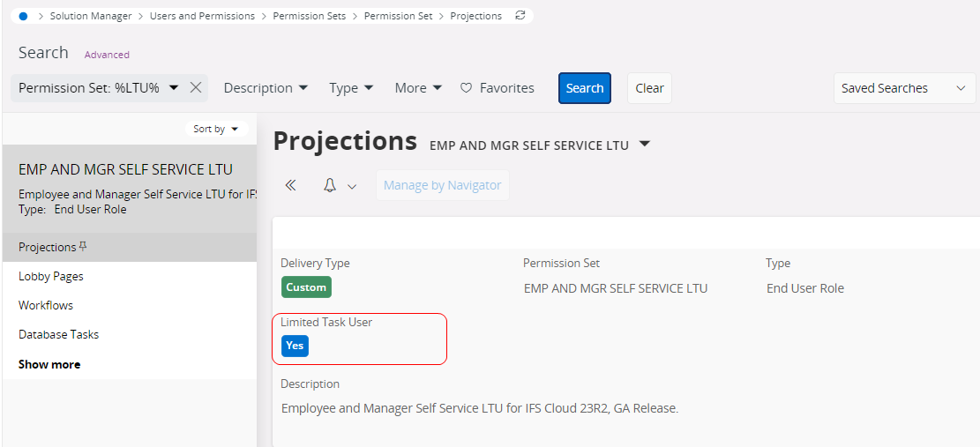Collapse the side panel with double chevron

pos(290,185)
